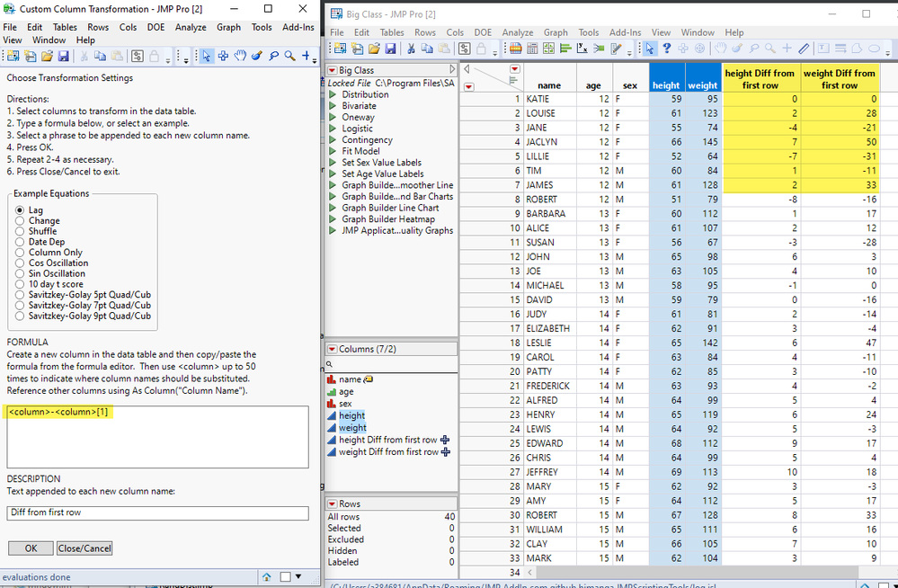Select the height column header
898x588 pixels.
point(666,85)
